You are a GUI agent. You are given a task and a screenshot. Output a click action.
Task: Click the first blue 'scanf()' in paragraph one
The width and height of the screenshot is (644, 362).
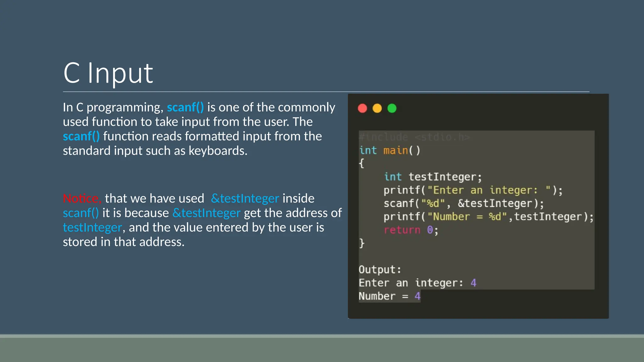[x=185, y=107]
